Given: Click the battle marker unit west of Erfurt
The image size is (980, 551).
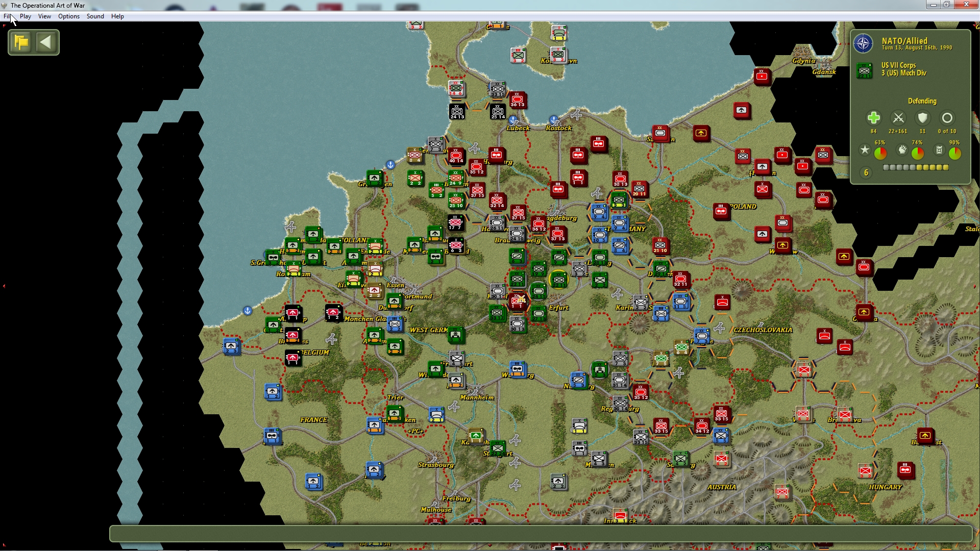Looking at the screenshot, I should pyautogui.click(x=518, y=302).
